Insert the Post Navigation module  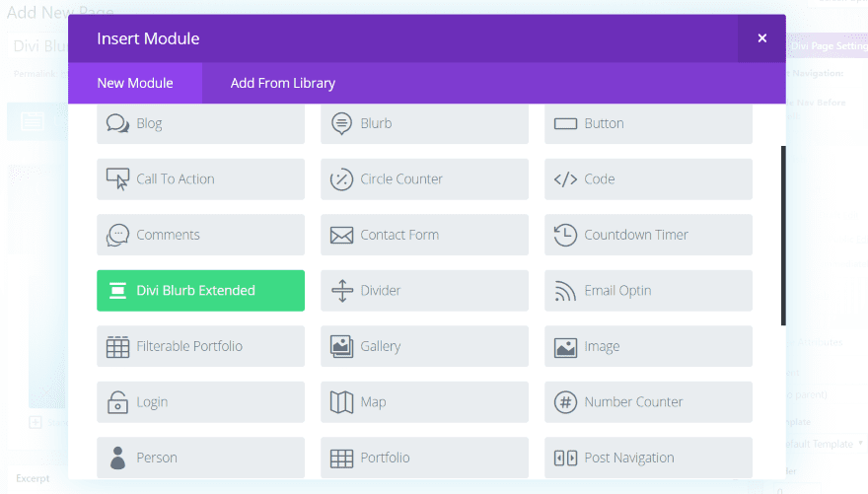(x=648, y=458)
